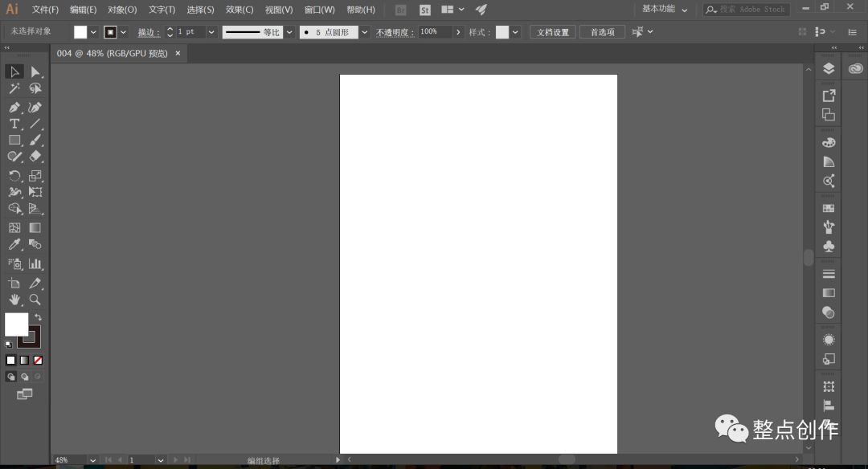Select the Magic Wand tool

(x=14, y=88)
